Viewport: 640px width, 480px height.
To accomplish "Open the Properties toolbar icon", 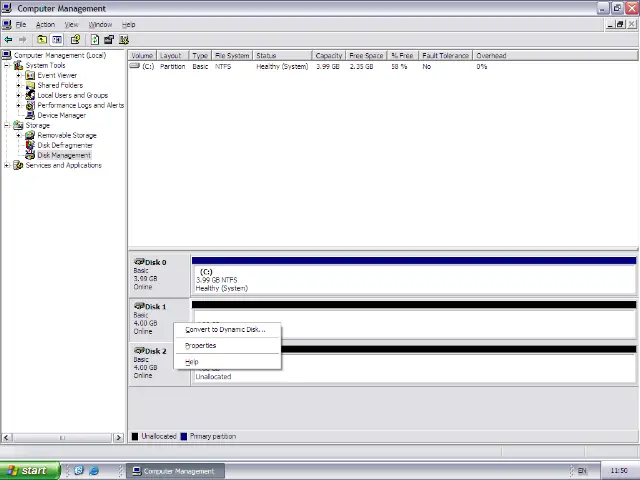I will (x=76, y=40).
